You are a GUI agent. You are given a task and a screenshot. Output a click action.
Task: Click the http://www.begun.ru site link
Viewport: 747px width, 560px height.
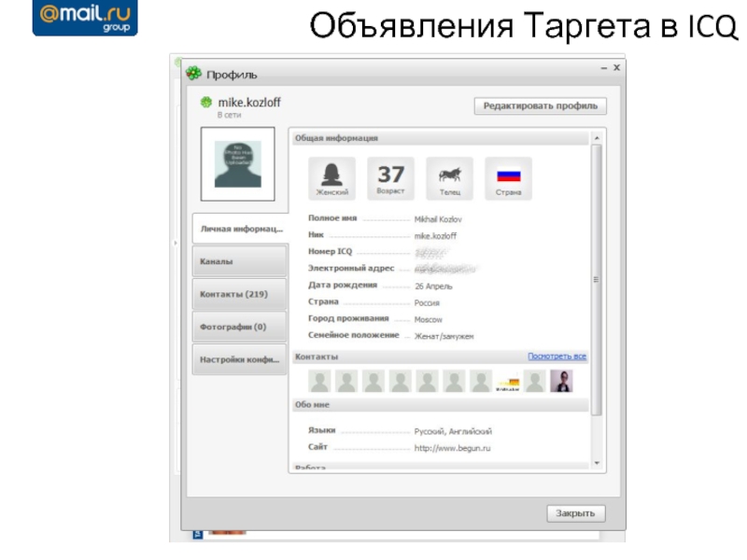[452, 448]
